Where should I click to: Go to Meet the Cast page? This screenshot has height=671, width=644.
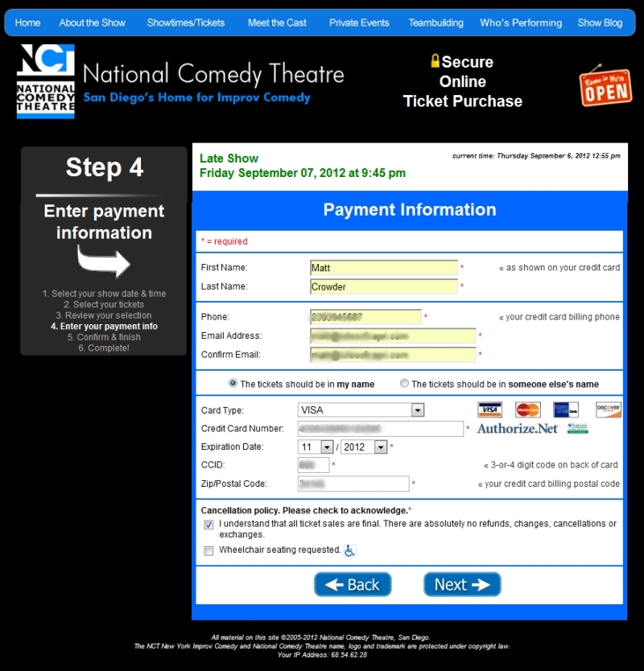click(x=277, y=23)
